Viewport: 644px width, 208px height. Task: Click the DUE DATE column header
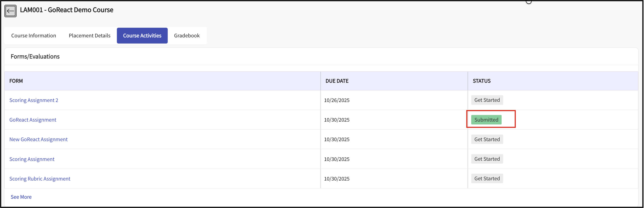tap(337, 81)
